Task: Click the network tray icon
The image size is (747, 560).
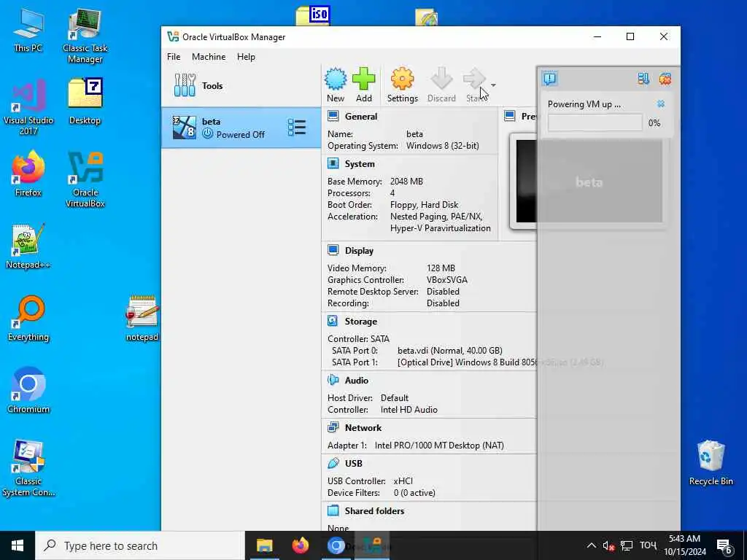Action: (627, 545)
